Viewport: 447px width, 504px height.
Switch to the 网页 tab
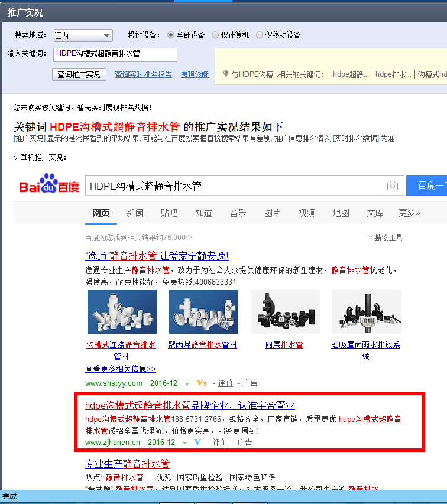(x=101, y=213)
